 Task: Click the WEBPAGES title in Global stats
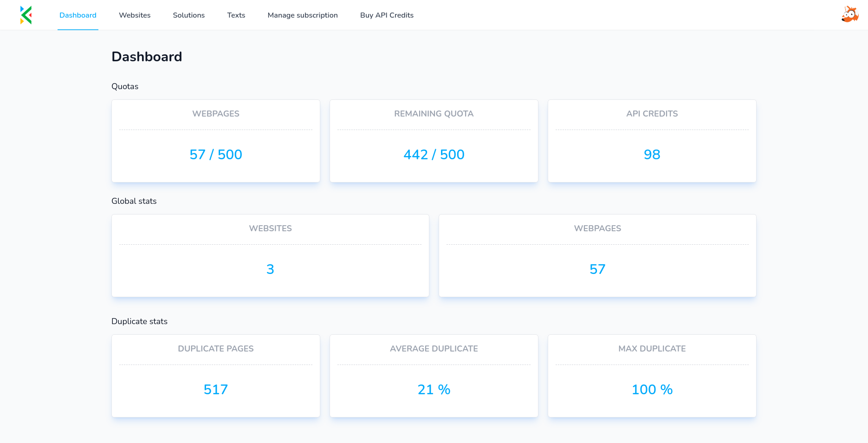pos(597,228)
